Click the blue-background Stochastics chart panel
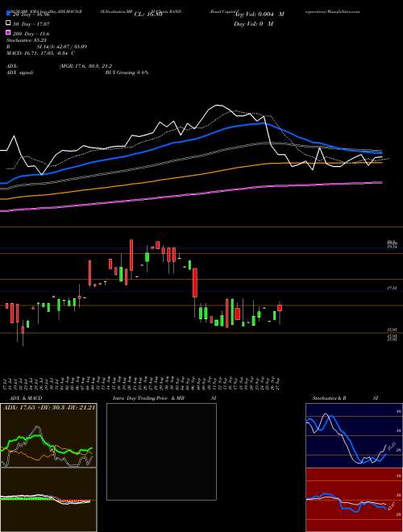Viewport: 403px width, 532px height. pos(354,435)
